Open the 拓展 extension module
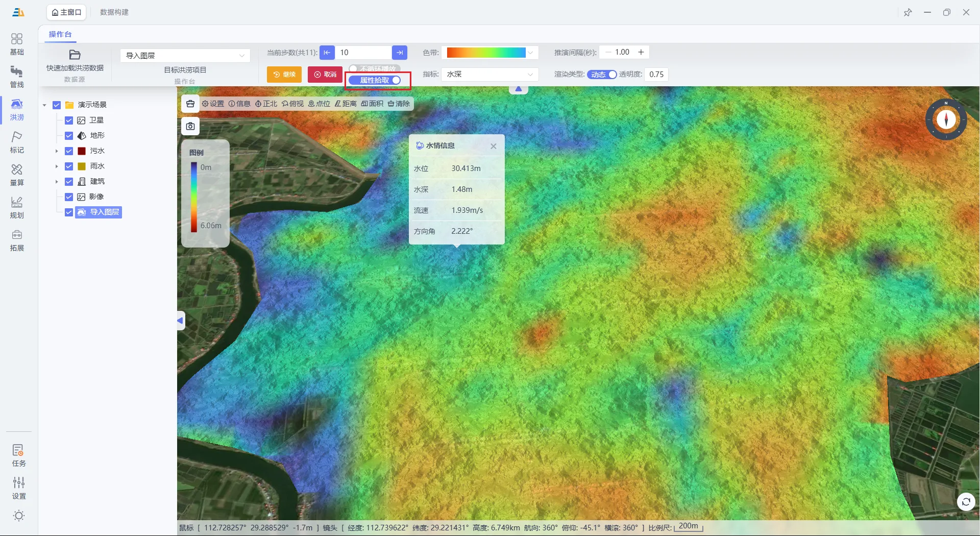980x536 pixels. (17, 240)
